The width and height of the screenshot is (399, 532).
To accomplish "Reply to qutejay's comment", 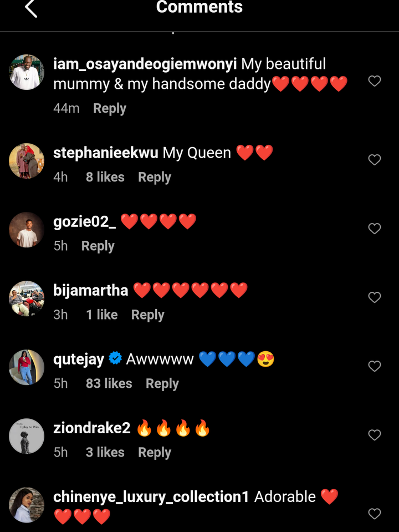I will click(162, 384).
